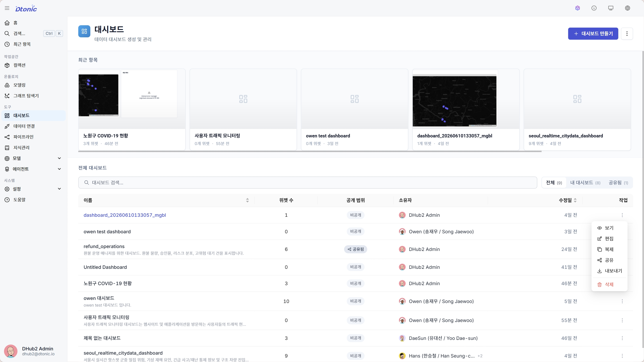Open 컬렉션 in the sidebar

pyautogui.click(x=34, y=65)
